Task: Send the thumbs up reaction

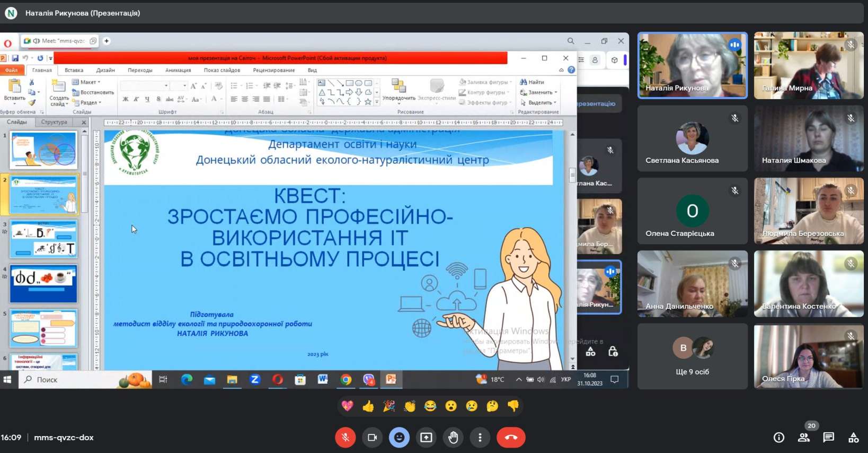Action: [368, 406]
